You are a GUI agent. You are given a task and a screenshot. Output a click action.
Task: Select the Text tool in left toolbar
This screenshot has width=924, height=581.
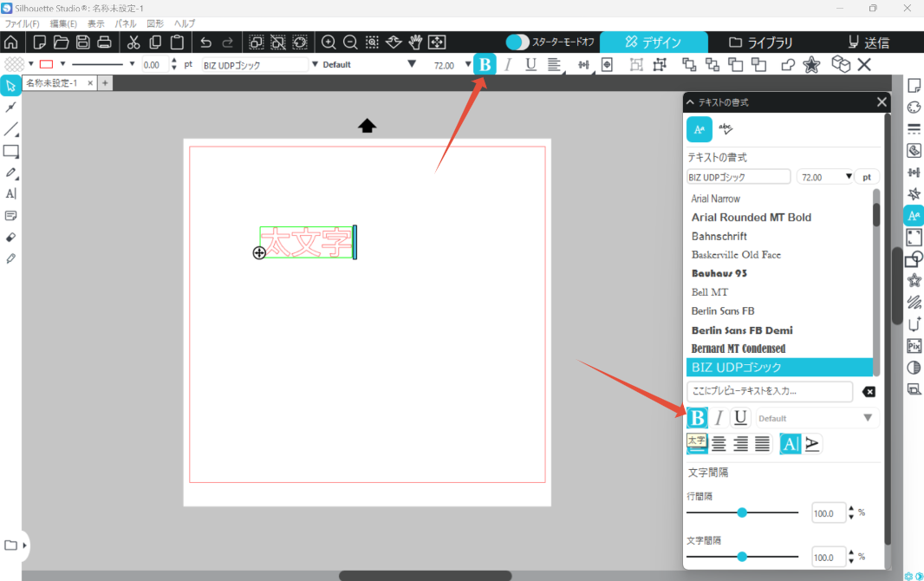(10, 194)
